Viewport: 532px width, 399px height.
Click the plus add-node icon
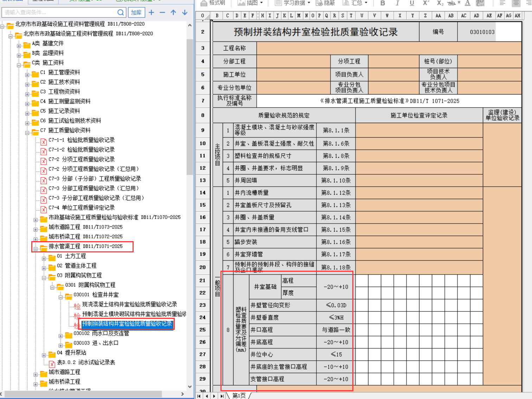pyautogui.click(x=152, y=12)
